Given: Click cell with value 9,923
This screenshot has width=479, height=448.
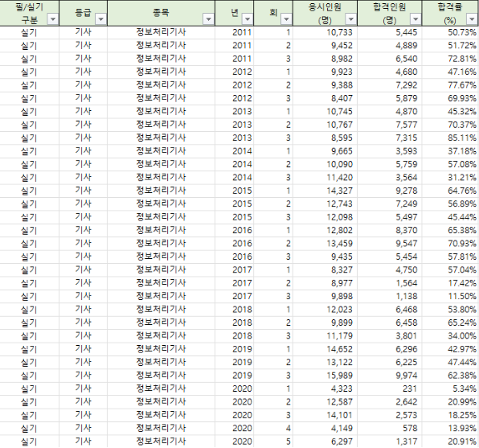Looking at the screenshot, I should click(x=325, y=72).
